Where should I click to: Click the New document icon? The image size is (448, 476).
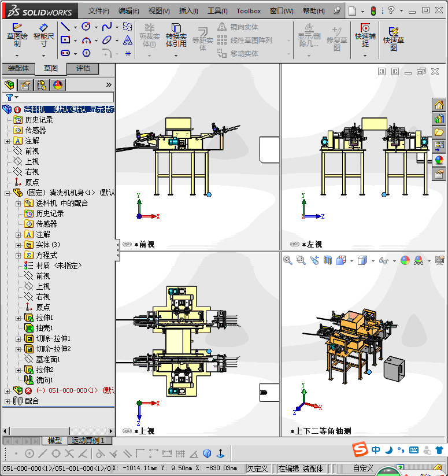pos(352,11)
